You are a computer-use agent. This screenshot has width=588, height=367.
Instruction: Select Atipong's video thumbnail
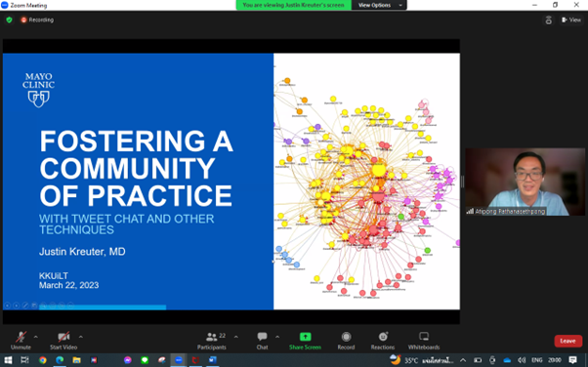coord(525,182)
